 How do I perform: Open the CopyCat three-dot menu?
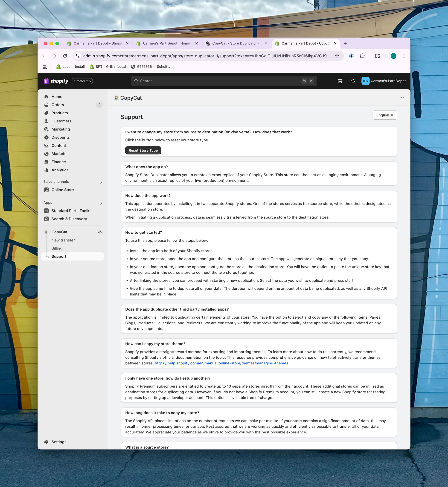tap(402, 98)
